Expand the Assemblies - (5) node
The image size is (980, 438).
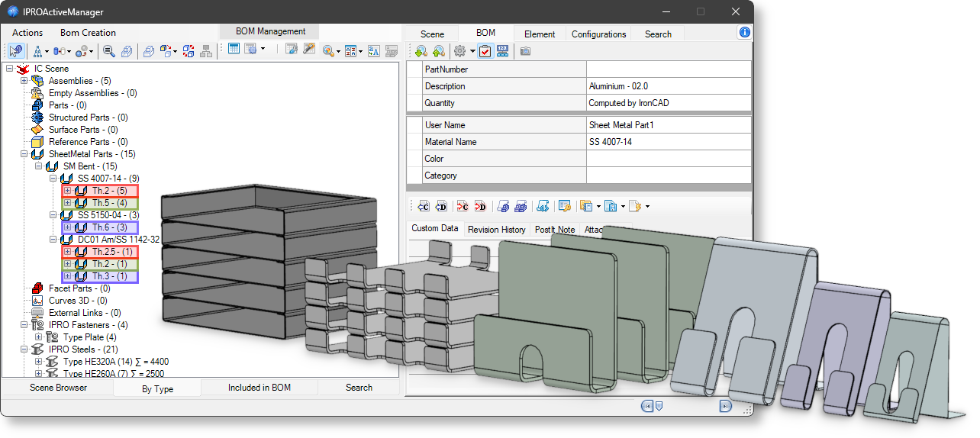(24, 81)
